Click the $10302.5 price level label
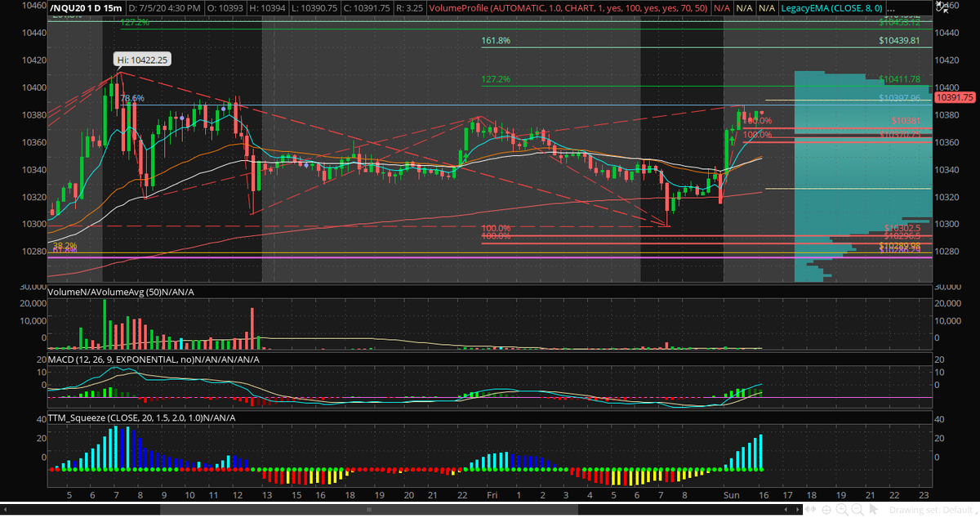980x518 pixels. click(902, 229)
